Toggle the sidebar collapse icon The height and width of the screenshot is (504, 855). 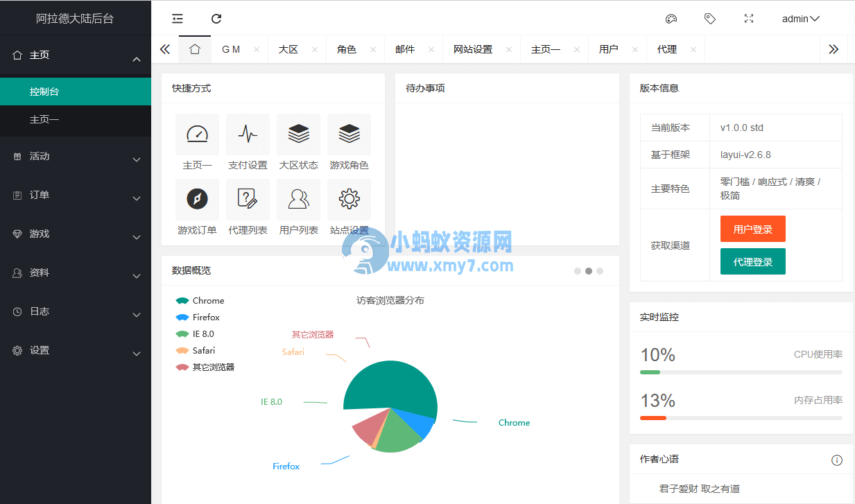tap(178, 19)
